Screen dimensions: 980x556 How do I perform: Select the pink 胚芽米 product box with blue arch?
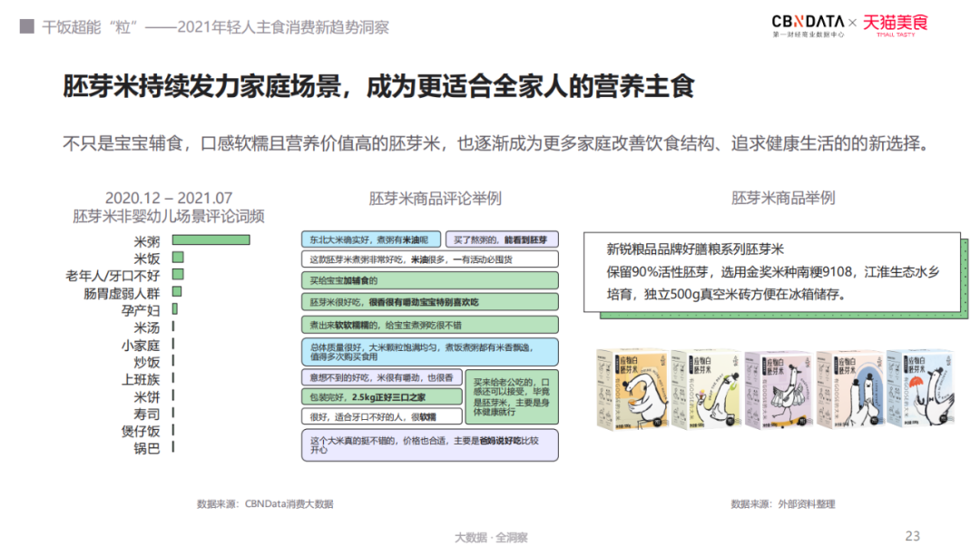[850, 389]
